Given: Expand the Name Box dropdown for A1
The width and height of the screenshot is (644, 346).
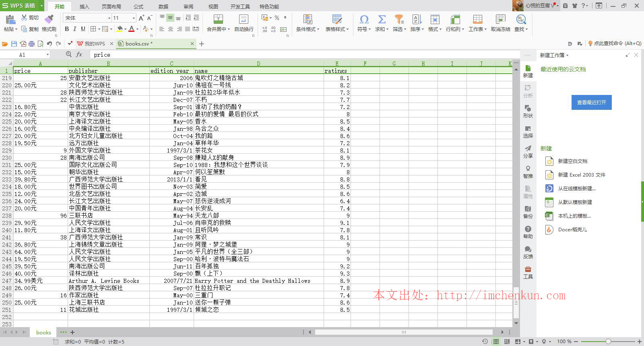Looking at the screenshot, I should coord(47,55).
